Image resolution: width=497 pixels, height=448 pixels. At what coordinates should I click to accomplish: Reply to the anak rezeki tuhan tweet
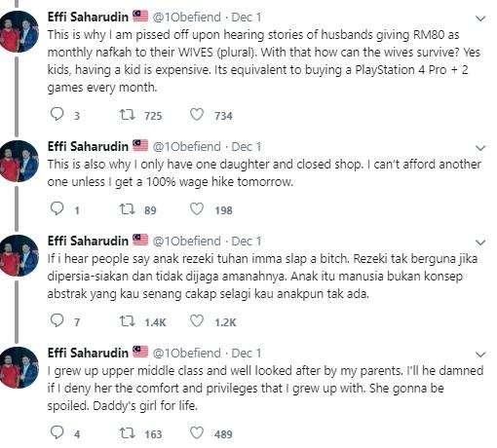pos(57,320)
